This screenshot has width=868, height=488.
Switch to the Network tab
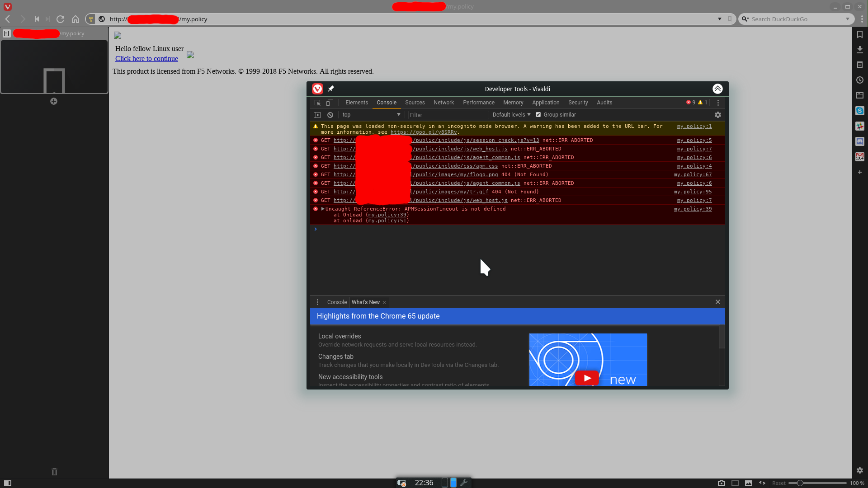(x=443, y=103)
